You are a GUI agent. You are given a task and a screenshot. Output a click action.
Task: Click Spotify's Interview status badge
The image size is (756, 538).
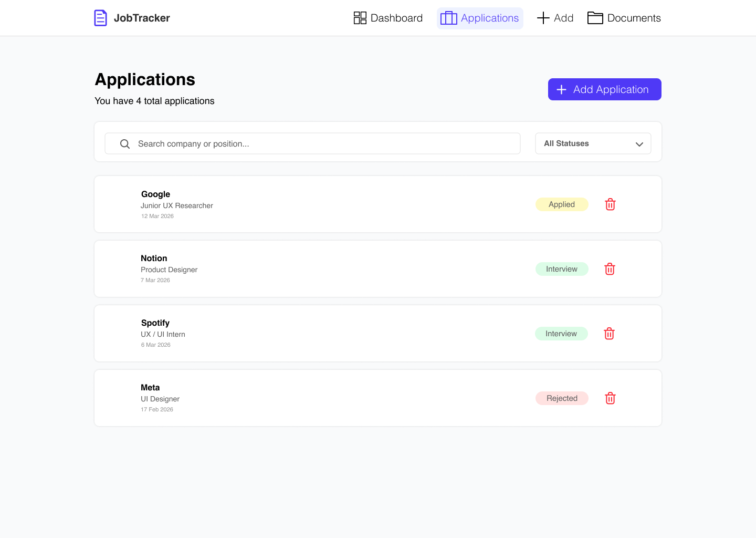point(561,334)
